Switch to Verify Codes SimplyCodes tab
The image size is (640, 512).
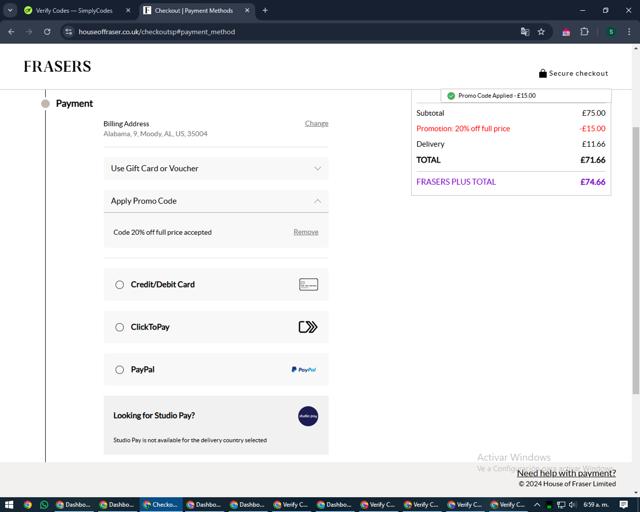[x=73, y=11]
